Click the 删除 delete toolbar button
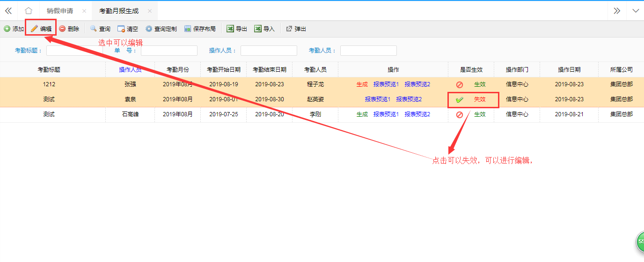Viewport: 644px width, 262px height. [x=69, y=29]
